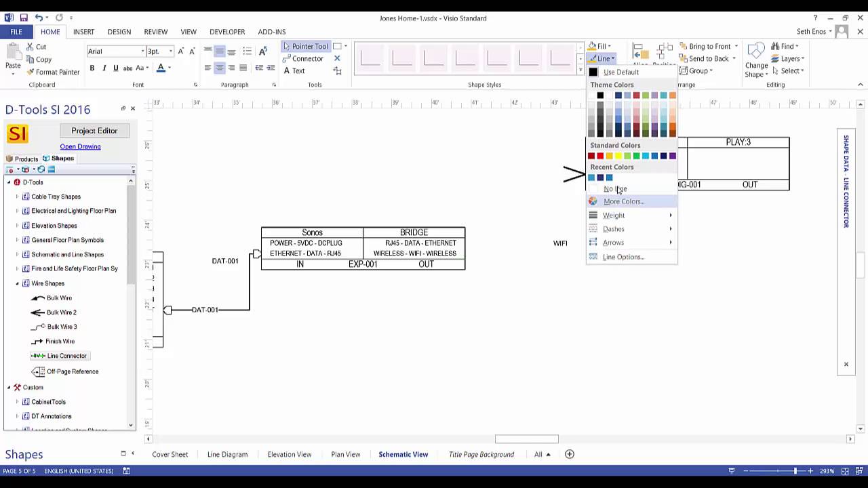Click fit page to window icon
The height and width of the screenshot is (488, 868).
tap(845, 470)
